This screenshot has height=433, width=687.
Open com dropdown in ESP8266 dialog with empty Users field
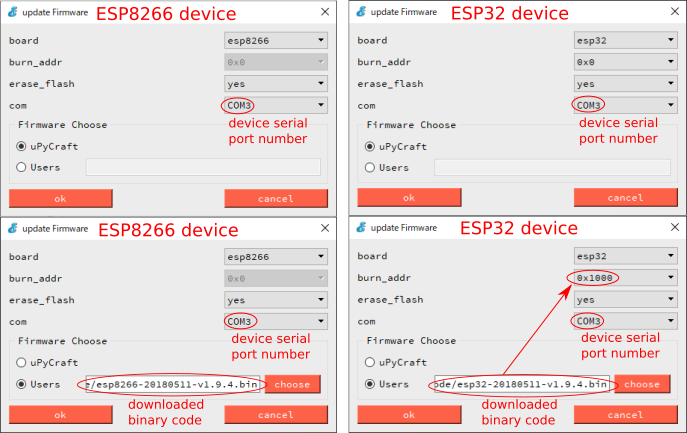[276, 105]
